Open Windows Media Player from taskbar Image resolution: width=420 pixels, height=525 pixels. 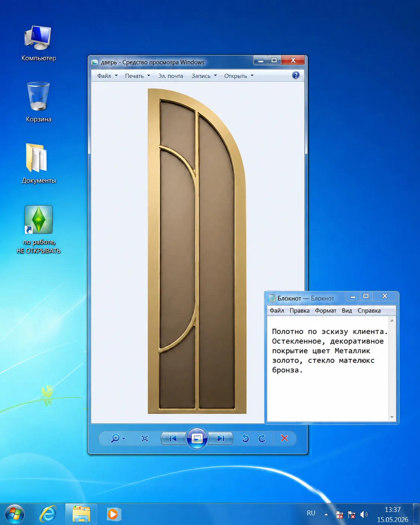[x=113, y=514]
